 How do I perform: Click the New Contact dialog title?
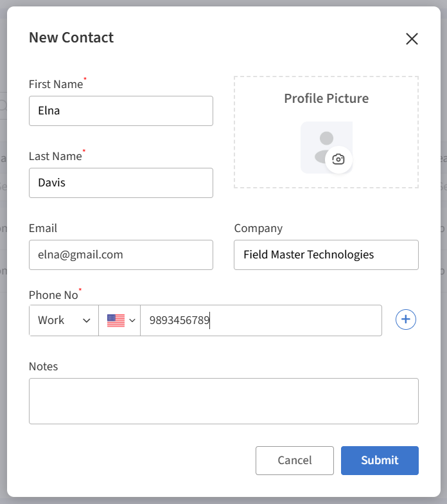(71, 37)
